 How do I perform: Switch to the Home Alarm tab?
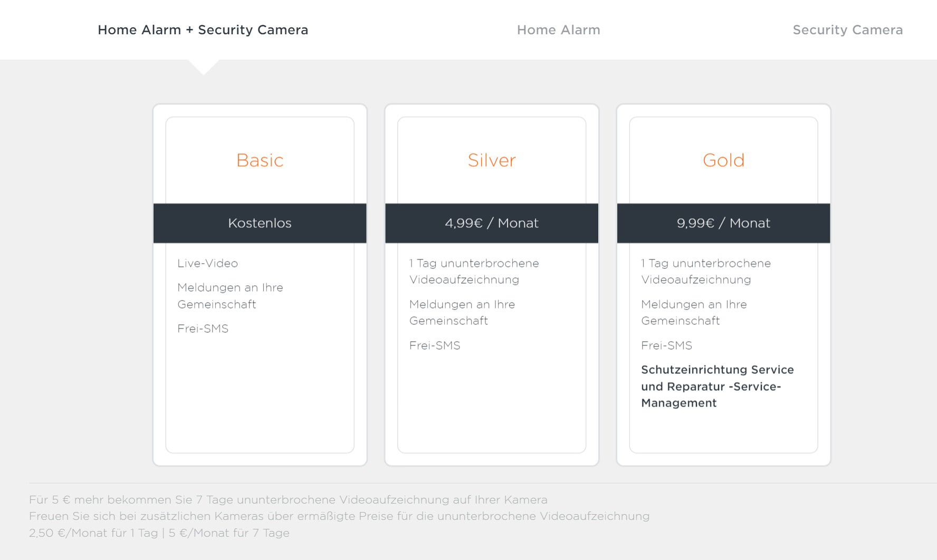(x=559, y=30)
